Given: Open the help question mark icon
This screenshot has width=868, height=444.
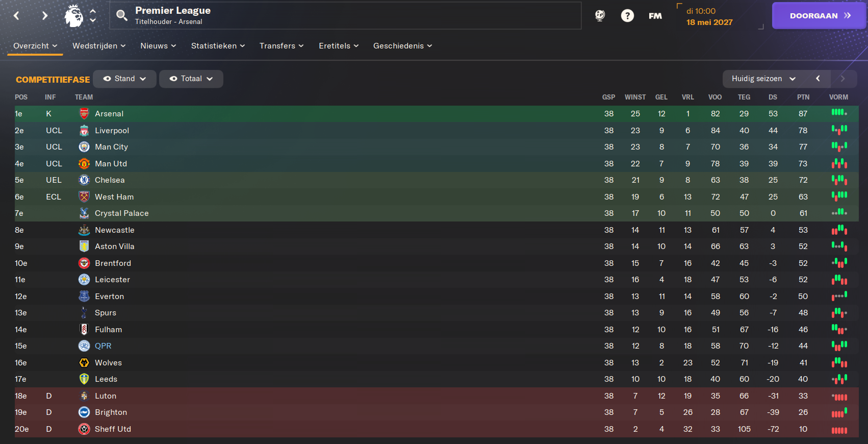Looking at the screenshot, I should pos(627,16).
